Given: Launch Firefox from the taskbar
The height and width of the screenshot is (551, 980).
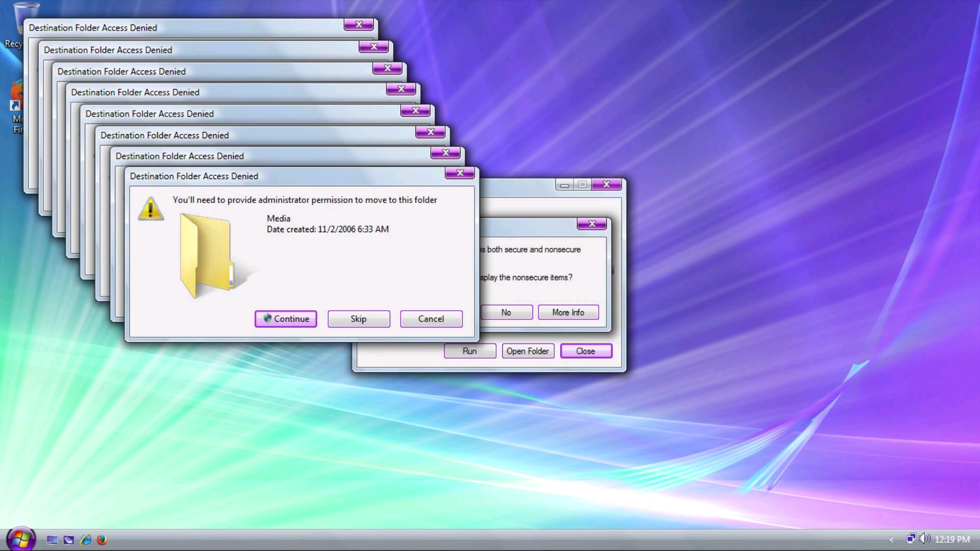Looking at the screenshot, I should click(103, 540).
